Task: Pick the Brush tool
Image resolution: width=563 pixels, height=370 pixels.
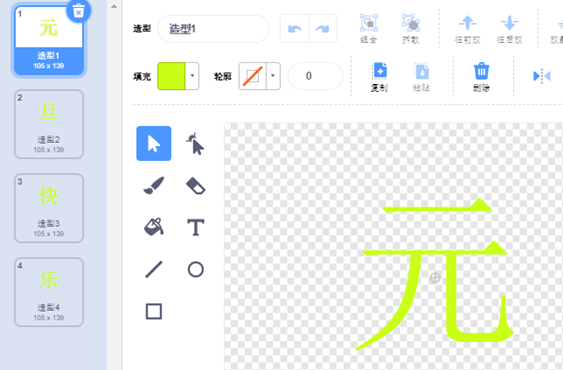Action: point(154,185)
